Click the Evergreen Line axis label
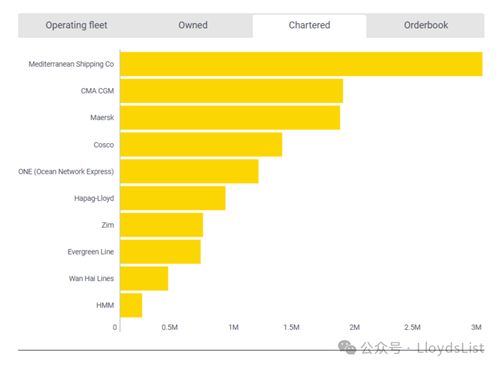Viewport: 500px width, 368px height. [91, 252]
